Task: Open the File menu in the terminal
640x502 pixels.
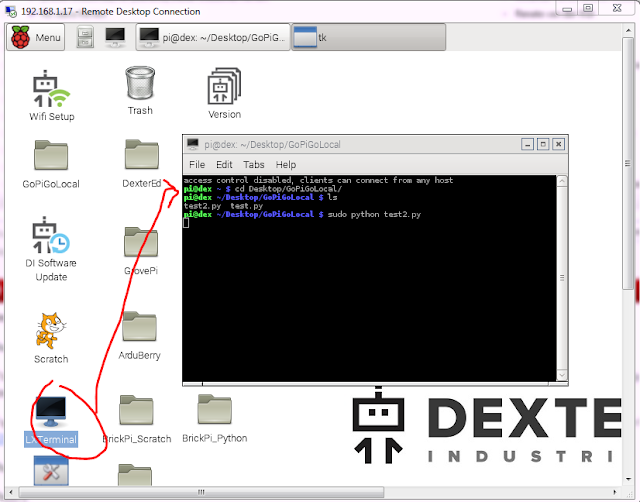Action: coord(197,164)
